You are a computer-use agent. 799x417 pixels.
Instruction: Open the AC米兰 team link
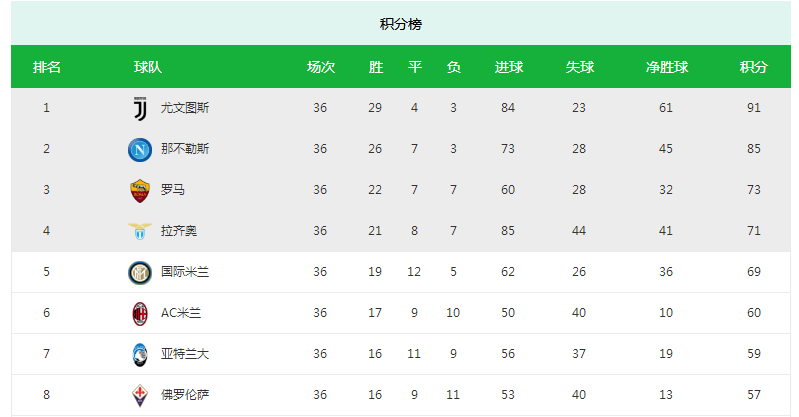tap(181, 313)
